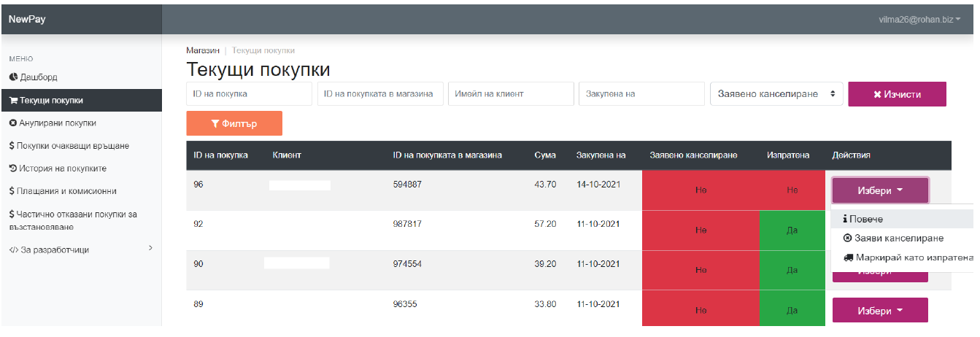The height and width of the screenshot is (337, 980).
Task: Click Маркирай като изпратена option
Action: tap(907, 257)
